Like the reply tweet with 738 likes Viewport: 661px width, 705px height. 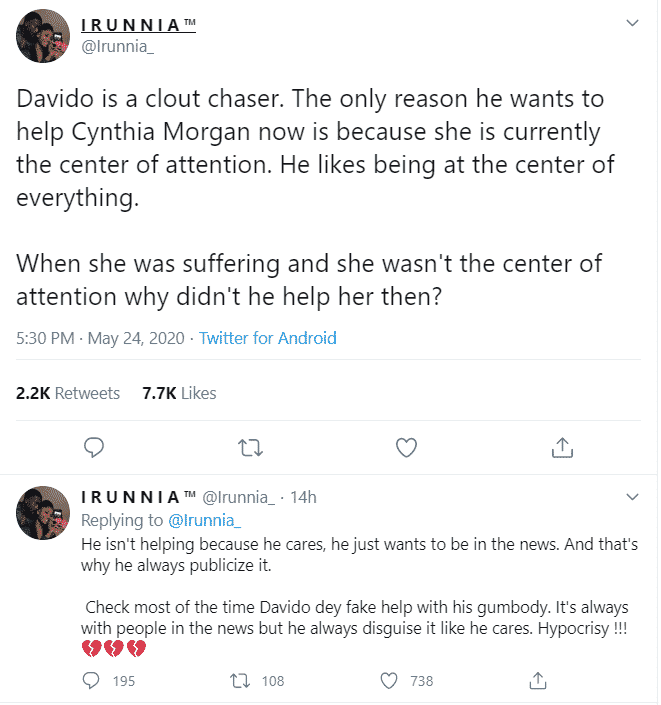click(x=391, y=680)
